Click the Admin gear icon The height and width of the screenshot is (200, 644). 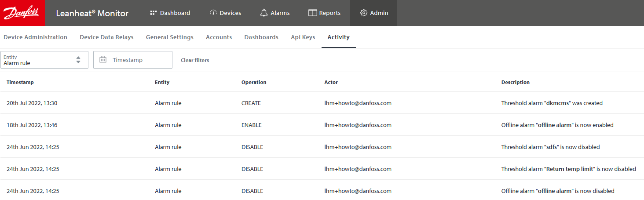click(x=363, y=13)
